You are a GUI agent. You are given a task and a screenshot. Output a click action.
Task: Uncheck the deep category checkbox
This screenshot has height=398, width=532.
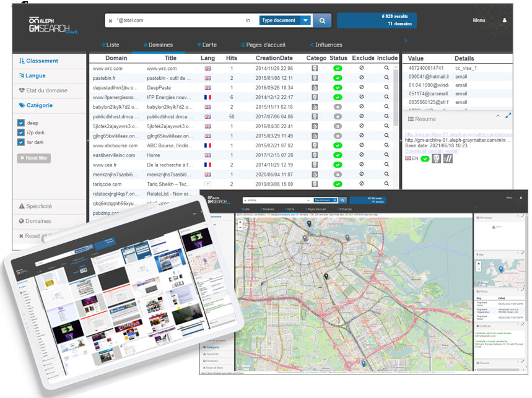[x=21, y=123]
